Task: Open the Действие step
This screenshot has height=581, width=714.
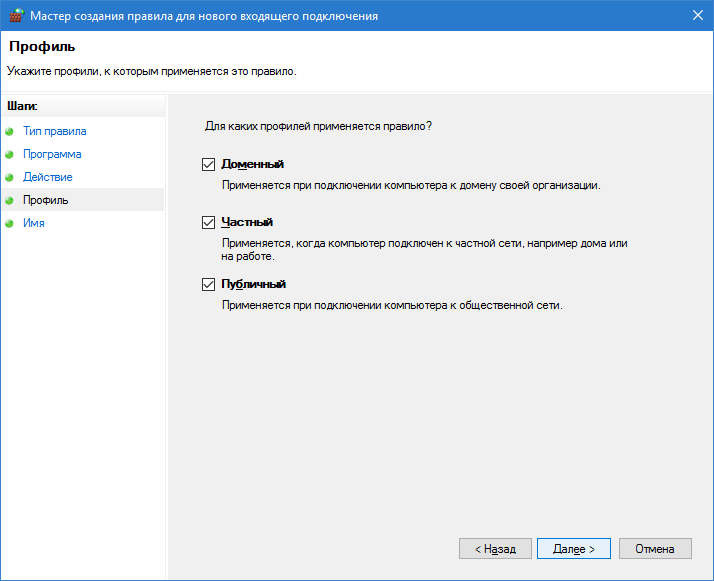Action: [48, 177]
